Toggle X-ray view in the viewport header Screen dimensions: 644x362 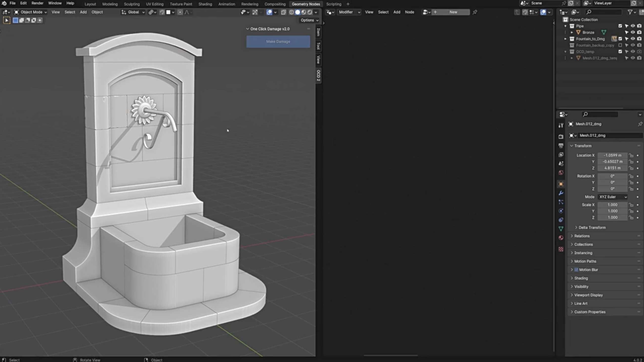(x=283, y=12)
